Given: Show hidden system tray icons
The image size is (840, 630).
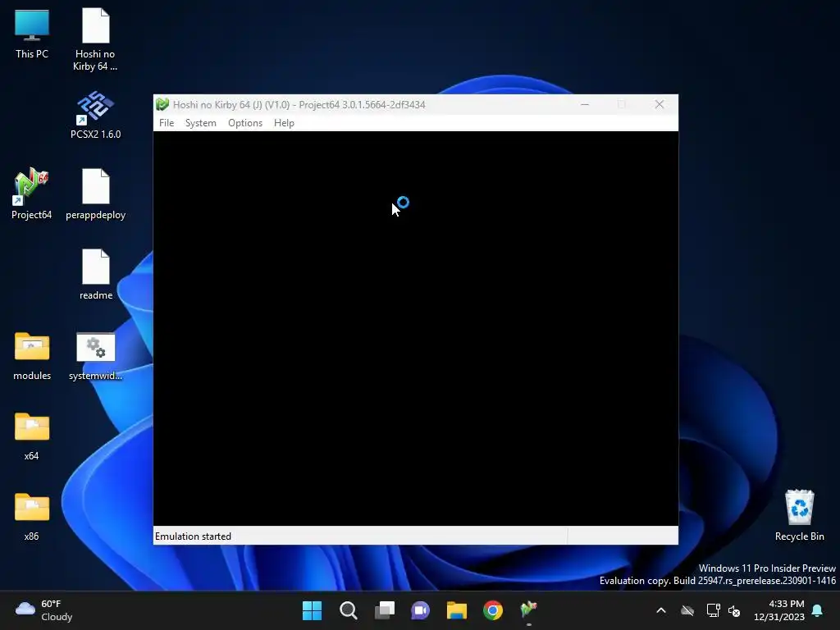Looking at the screenshot, I should click(661, 610).
